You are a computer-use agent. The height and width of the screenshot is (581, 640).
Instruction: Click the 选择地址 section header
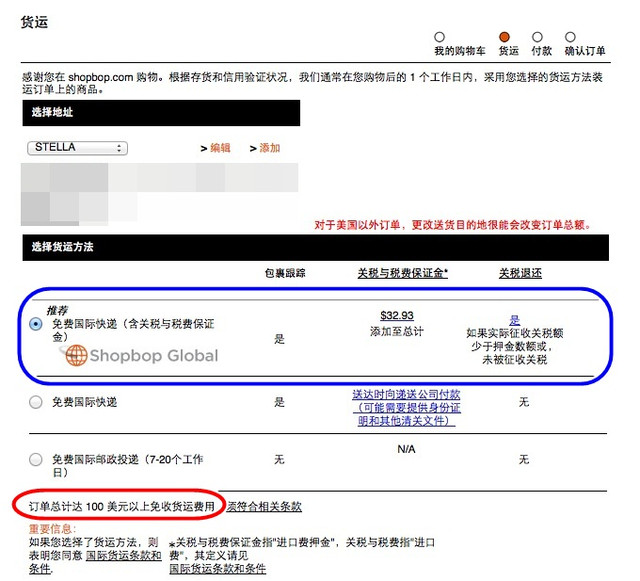click(x=161, y=113)
